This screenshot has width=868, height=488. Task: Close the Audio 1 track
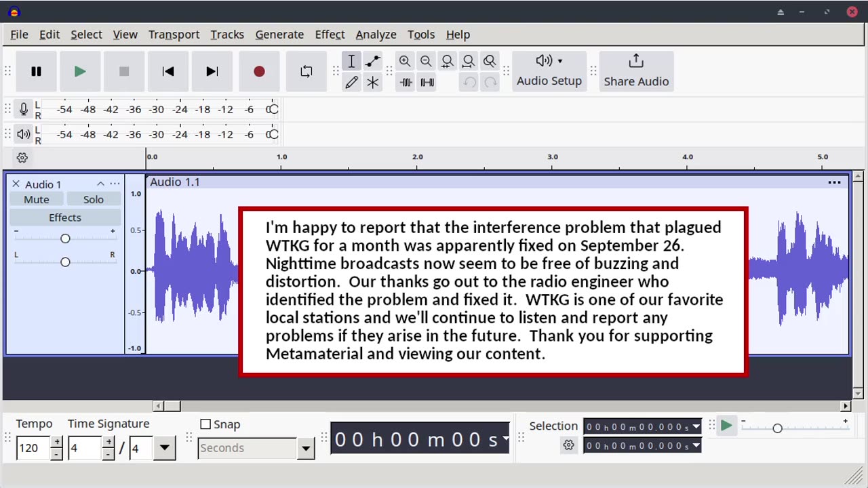coord(16,184)
